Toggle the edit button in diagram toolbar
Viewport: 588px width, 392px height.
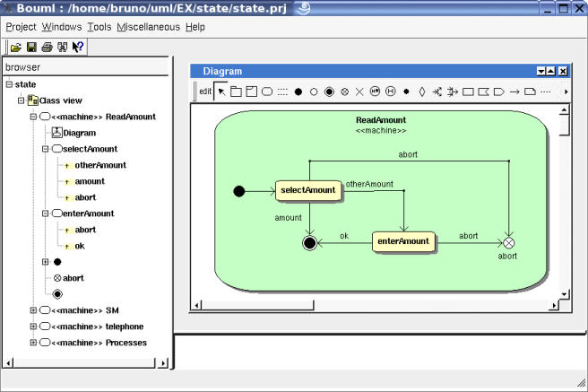tap(205, 91)
